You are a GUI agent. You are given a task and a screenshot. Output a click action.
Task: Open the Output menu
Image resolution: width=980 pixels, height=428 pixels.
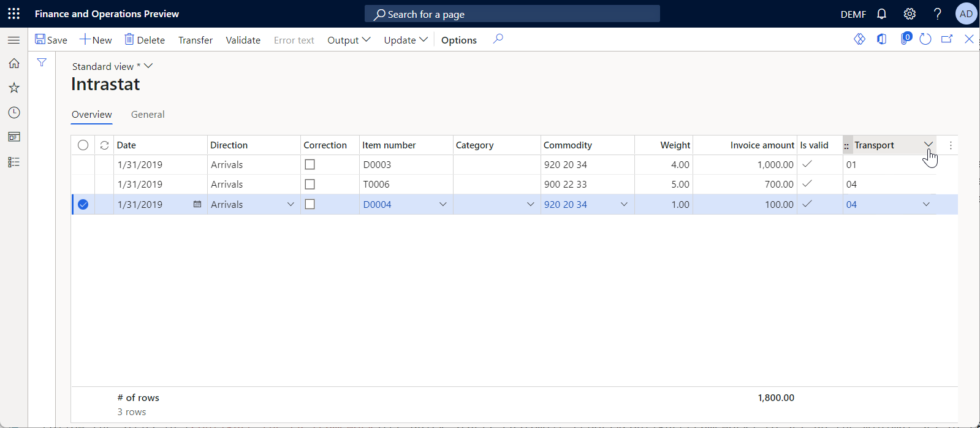(x=349, y=40)
